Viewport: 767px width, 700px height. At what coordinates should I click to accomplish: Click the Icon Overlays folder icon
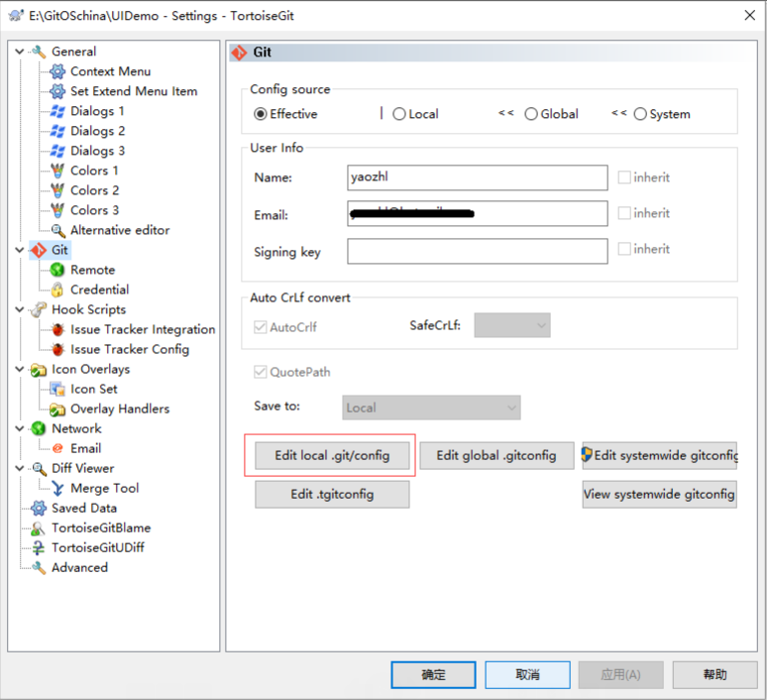coord(39,370)
